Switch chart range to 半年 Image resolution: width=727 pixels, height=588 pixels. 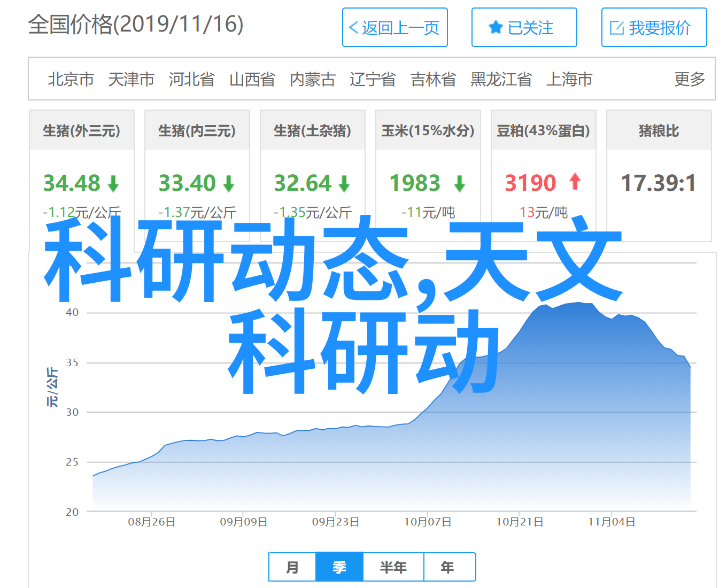(x=393, y=567)
